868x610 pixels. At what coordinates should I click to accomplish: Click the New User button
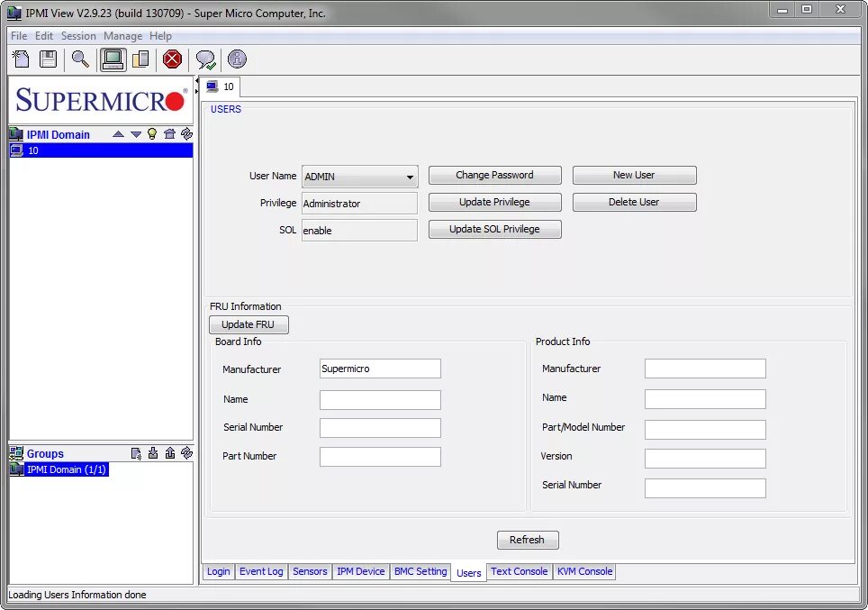[x=634, y=175]
